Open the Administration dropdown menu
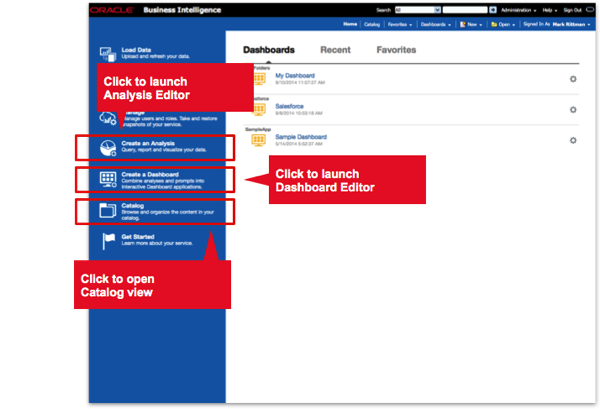 click(518, 10)
